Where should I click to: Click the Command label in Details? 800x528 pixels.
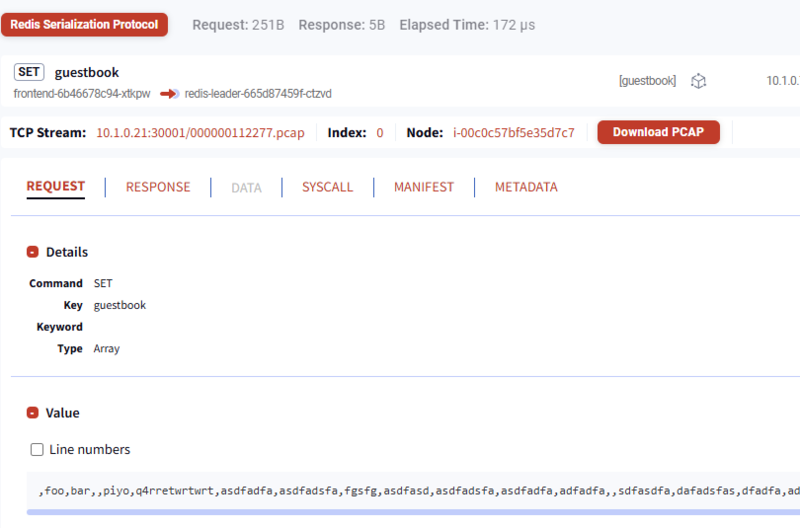coord(56,283)
